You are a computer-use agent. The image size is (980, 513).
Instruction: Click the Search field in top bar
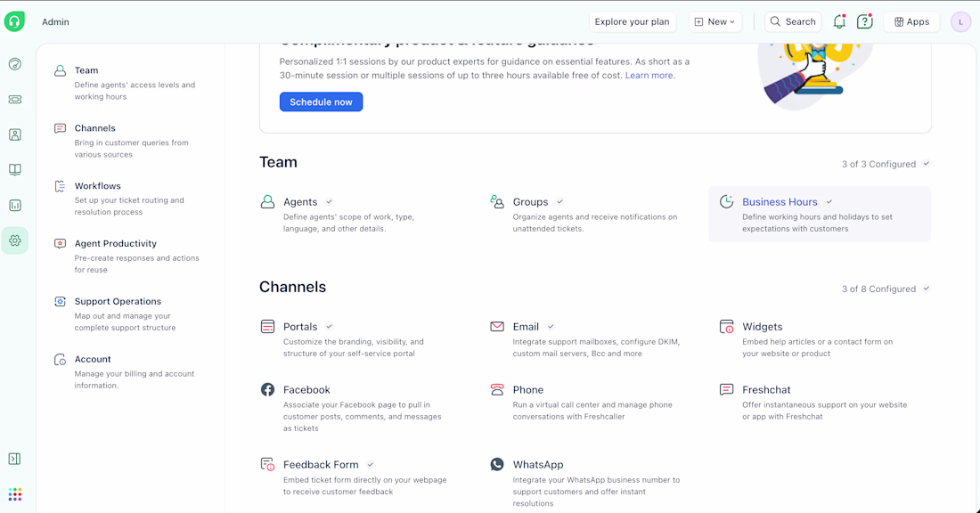[x=793, y=21]
